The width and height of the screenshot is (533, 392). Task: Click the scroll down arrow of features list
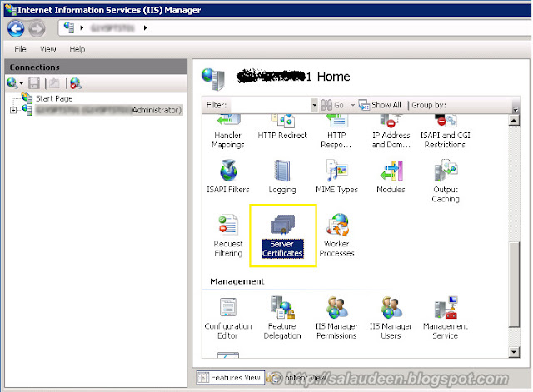click(514, 352)
